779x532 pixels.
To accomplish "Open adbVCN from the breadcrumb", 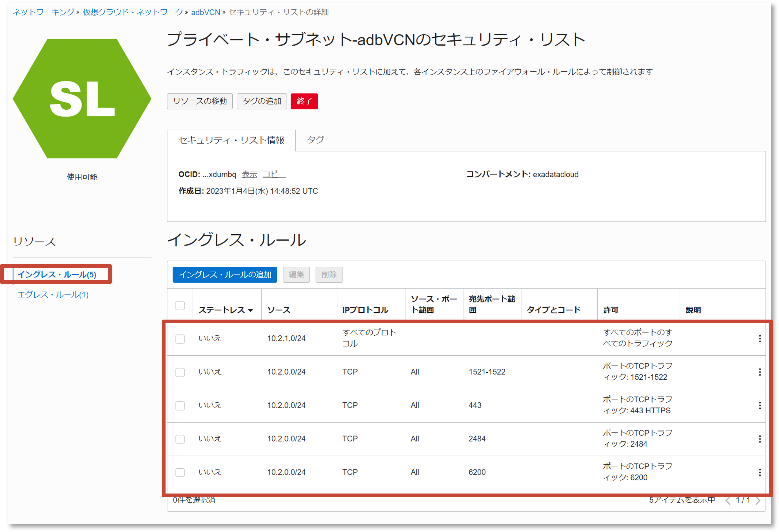I will 205,12.
